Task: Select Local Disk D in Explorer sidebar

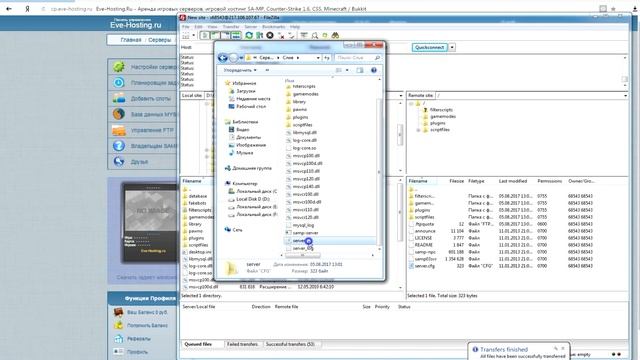Action: pyautogui.click(x=253, y=199)
